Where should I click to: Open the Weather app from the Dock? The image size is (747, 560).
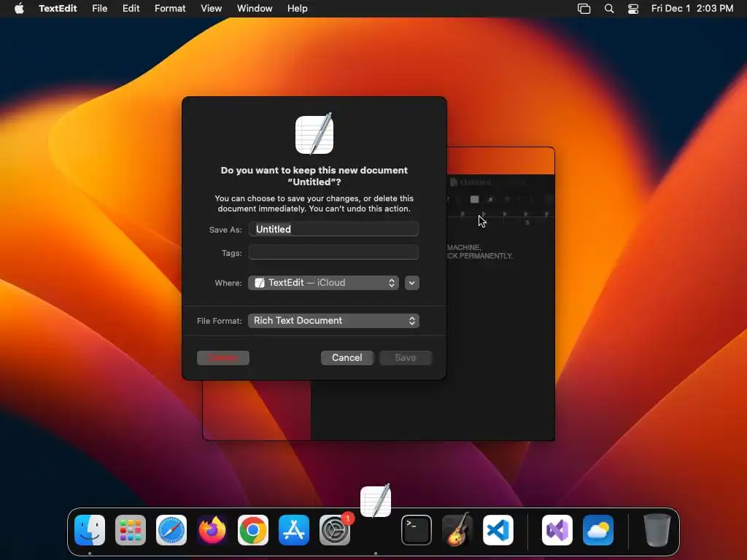click(598, 530)
